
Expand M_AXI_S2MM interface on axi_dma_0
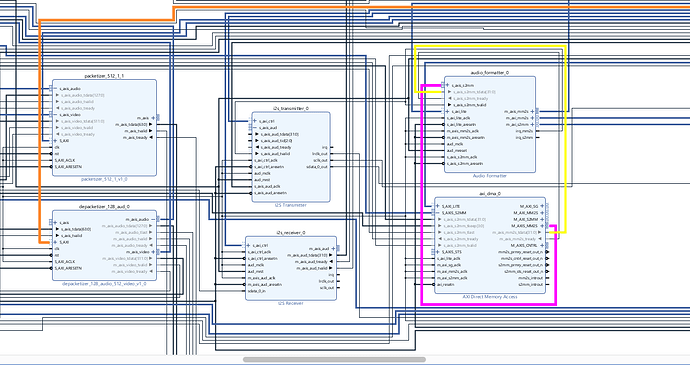pos(542,219)
